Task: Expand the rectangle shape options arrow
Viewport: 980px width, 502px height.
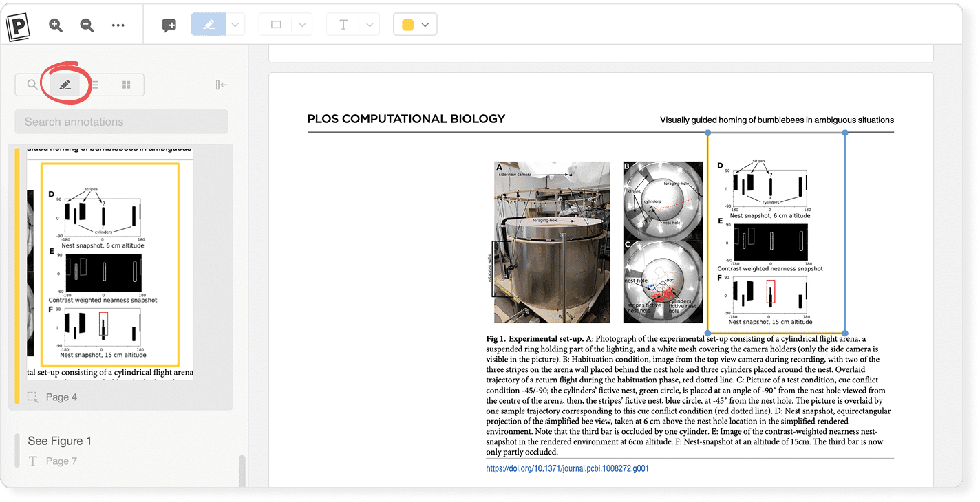Action: point(302,25)
